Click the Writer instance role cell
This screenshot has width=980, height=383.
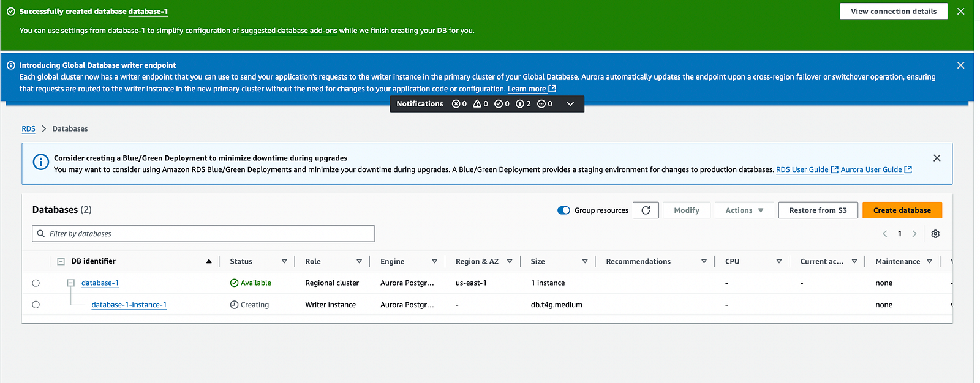[330, 305]
